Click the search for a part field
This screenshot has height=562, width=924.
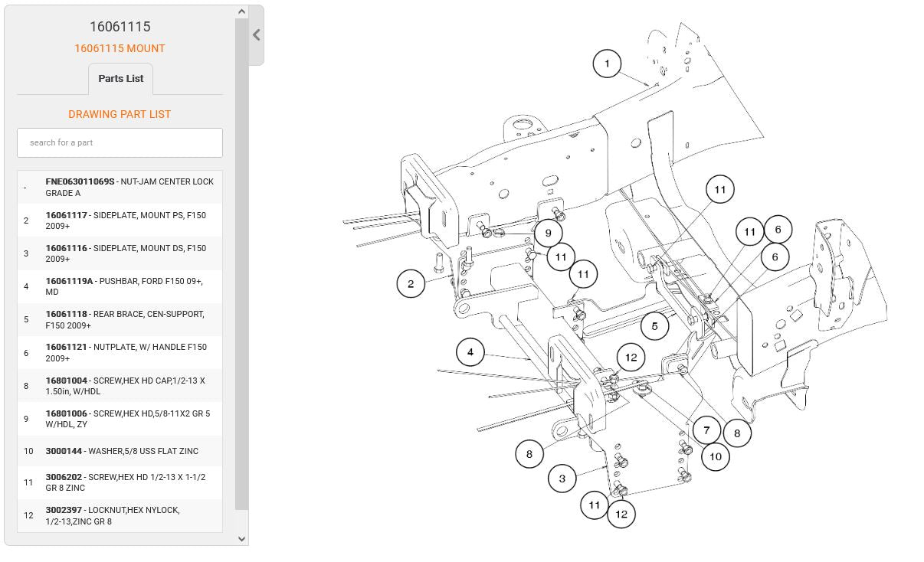(x=120, y=142)
